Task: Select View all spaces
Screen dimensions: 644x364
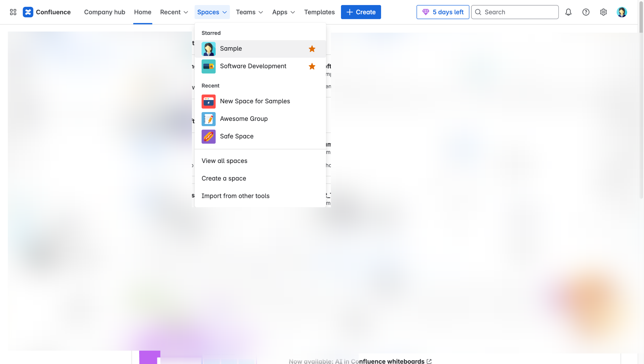Action: (260, 161)
